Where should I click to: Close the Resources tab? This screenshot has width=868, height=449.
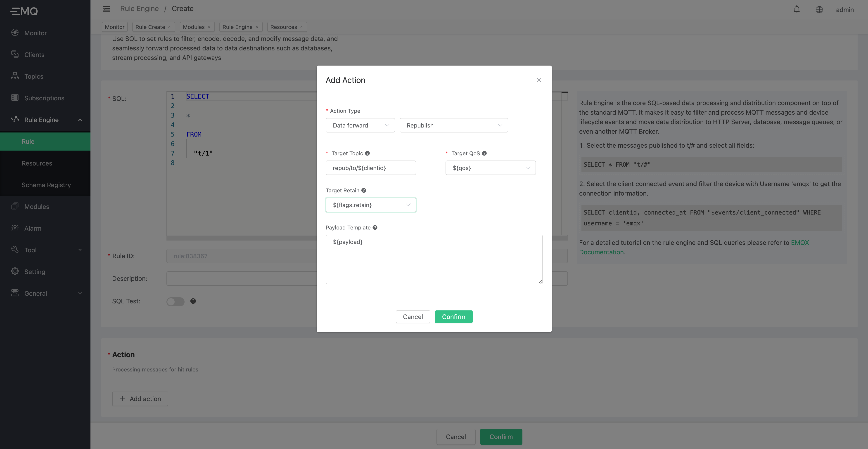[x=301, y=27]
